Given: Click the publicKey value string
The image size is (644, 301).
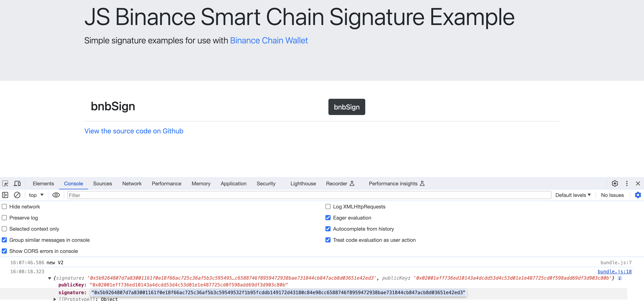Looking at the screenshot, I should click(x=188, y=285).
